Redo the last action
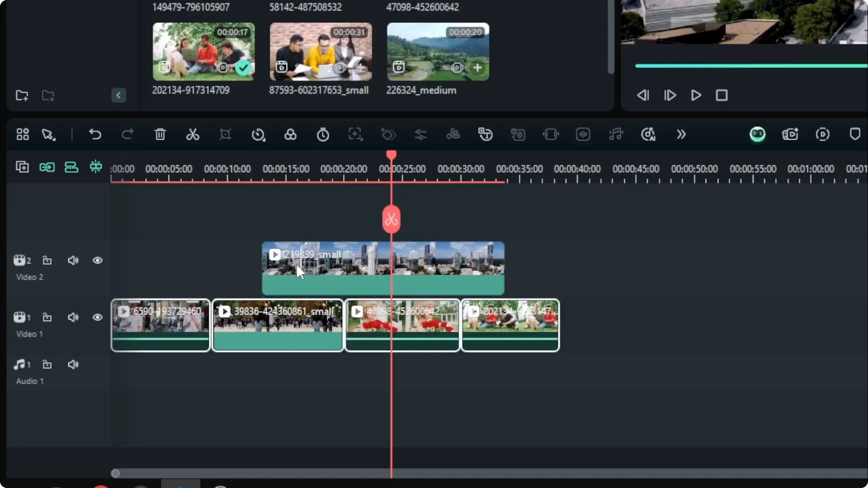 (x=128, y=134)
